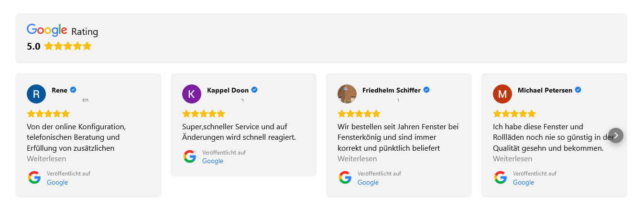Show next reviews with carousel arrow
644x207 pixels.
tap(616, 135)
